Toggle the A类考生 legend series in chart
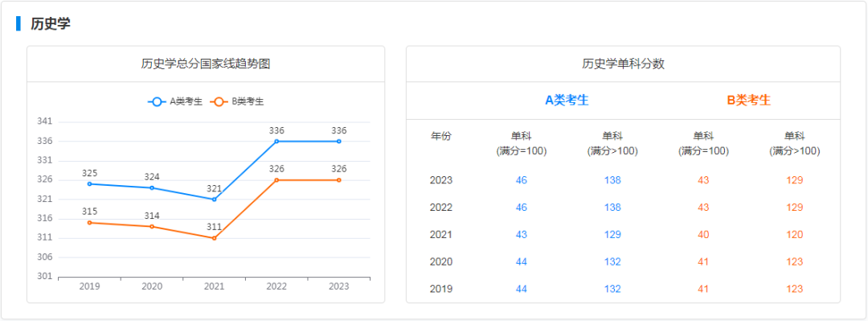The width and height of the screenshot is (868, 321). (x=175, y=102)
